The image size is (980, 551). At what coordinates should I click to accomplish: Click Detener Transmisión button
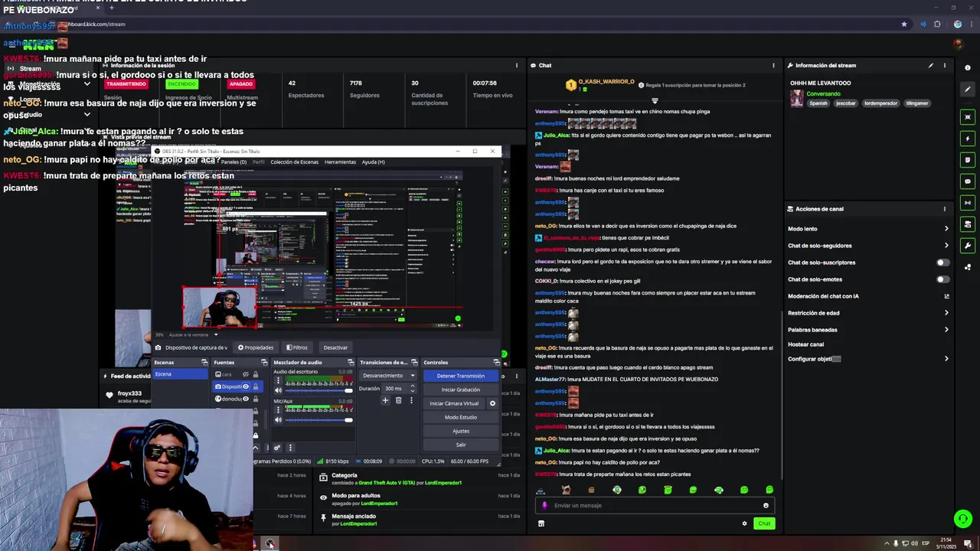[460, 376]
